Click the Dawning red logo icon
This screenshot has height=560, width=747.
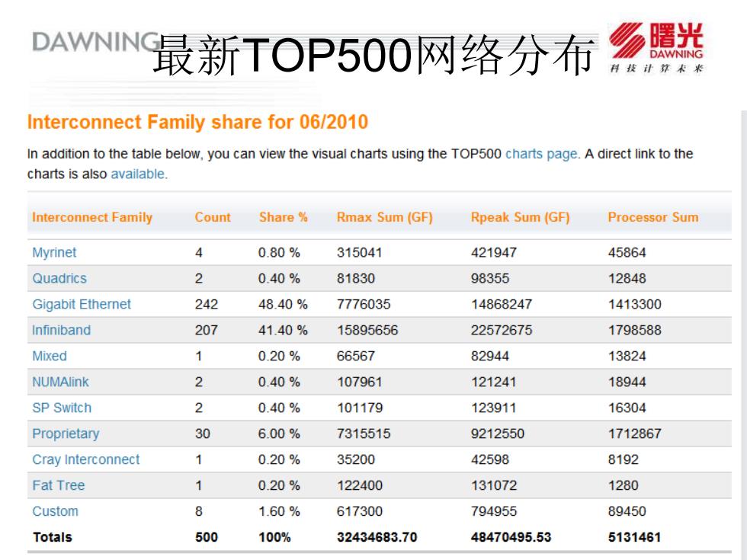pos(656,47)
